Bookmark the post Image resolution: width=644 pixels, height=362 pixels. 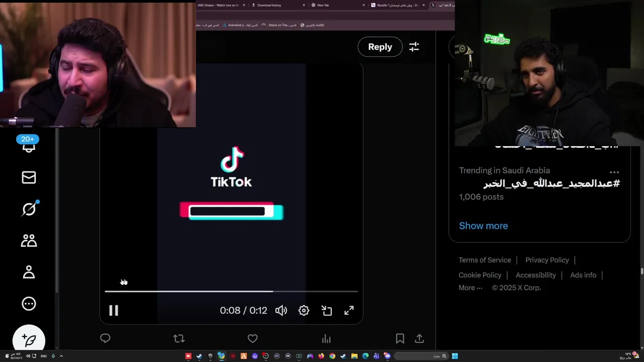click(400, 338)
